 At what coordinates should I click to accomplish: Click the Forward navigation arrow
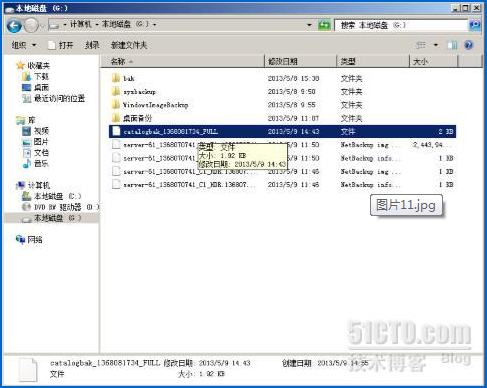pyautogui.click(x=31, y=25)
